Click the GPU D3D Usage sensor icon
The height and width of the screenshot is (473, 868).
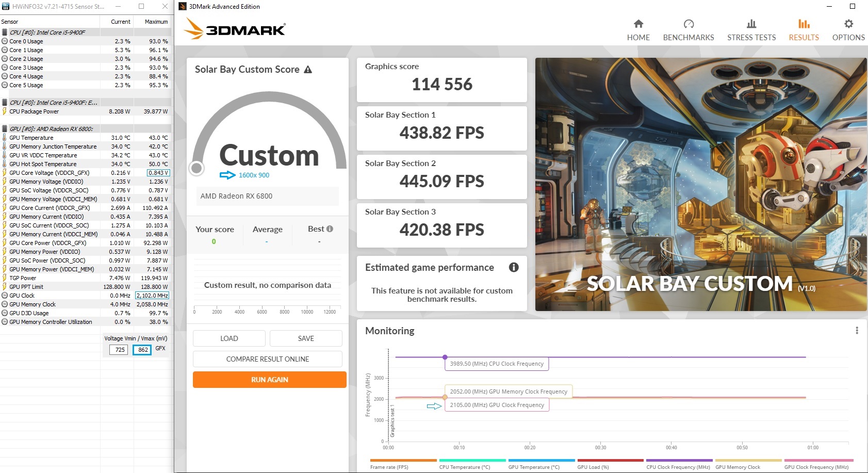tap(5, 313)
